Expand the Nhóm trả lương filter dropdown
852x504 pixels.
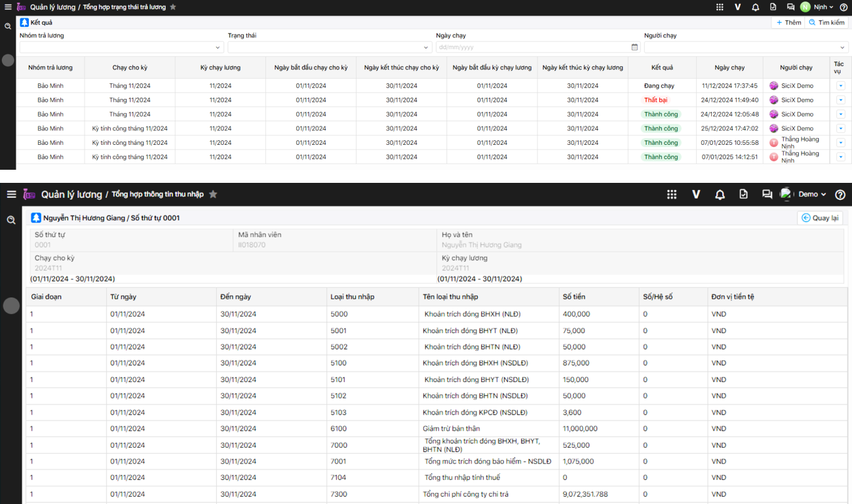[x=218, y=47]
